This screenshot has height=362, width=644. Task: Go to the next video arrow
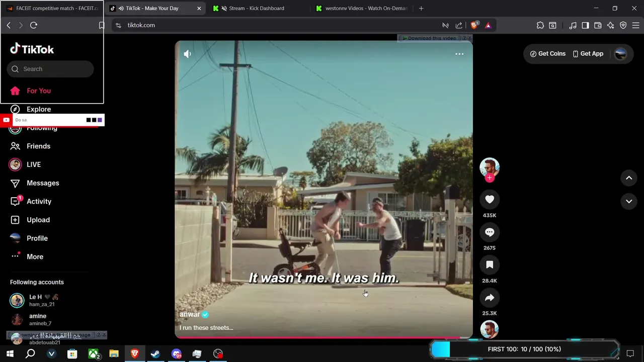tap(629, 201)
